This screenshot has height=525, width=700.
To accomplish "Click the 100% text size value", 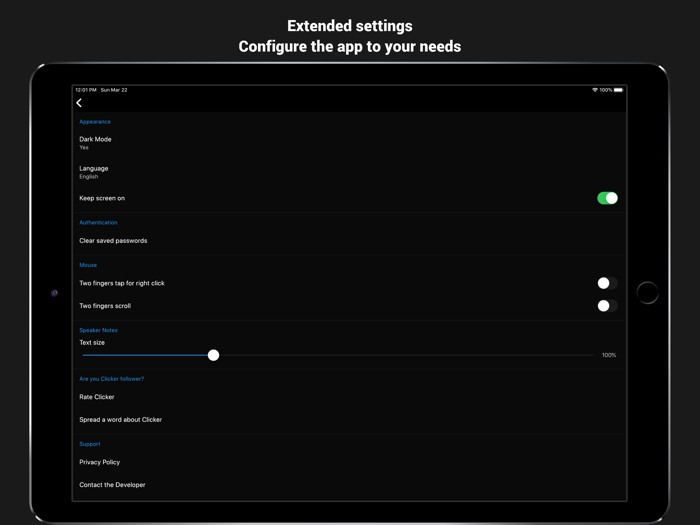I will (x=608, y=355).
